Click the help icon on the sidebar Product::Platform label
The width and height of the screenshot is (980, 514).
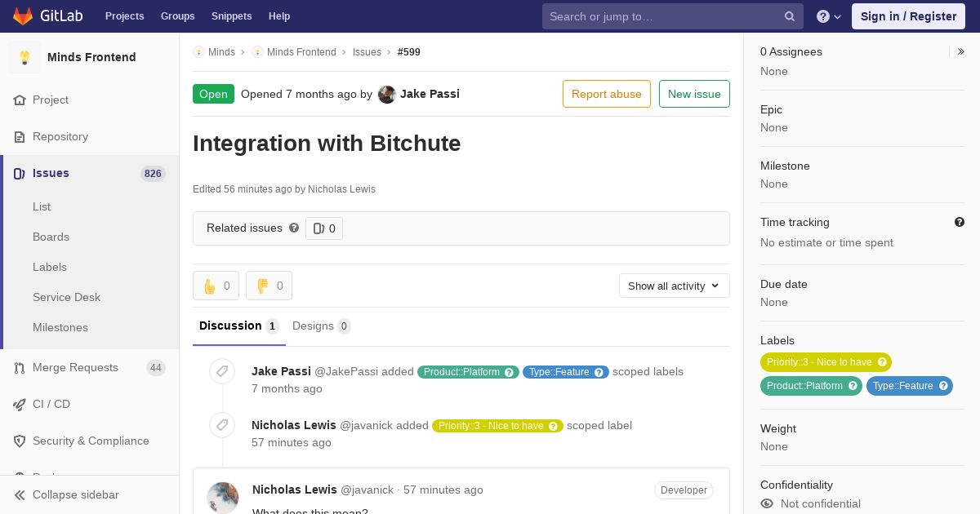pyautogui.click(x=853, y=386)
